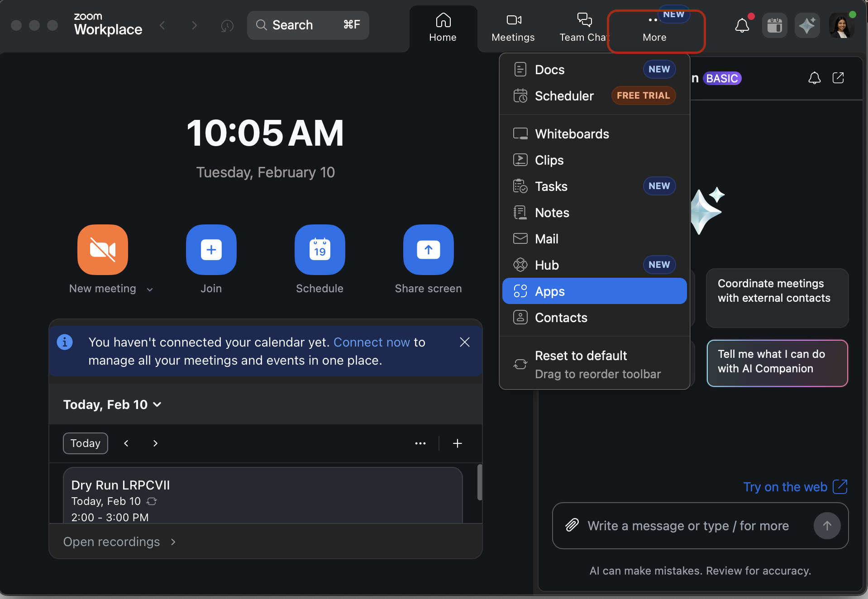This screenshot has width=868, height=599.
Task: Attach a file with the paperclip icon
Action: pos(572,525)
